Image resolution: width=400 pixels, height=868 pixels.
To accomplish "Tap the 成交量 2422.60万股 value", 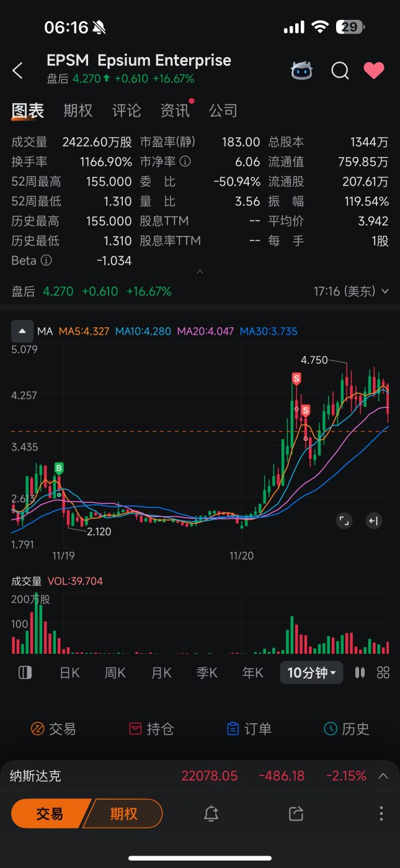I will coord(97,142).
